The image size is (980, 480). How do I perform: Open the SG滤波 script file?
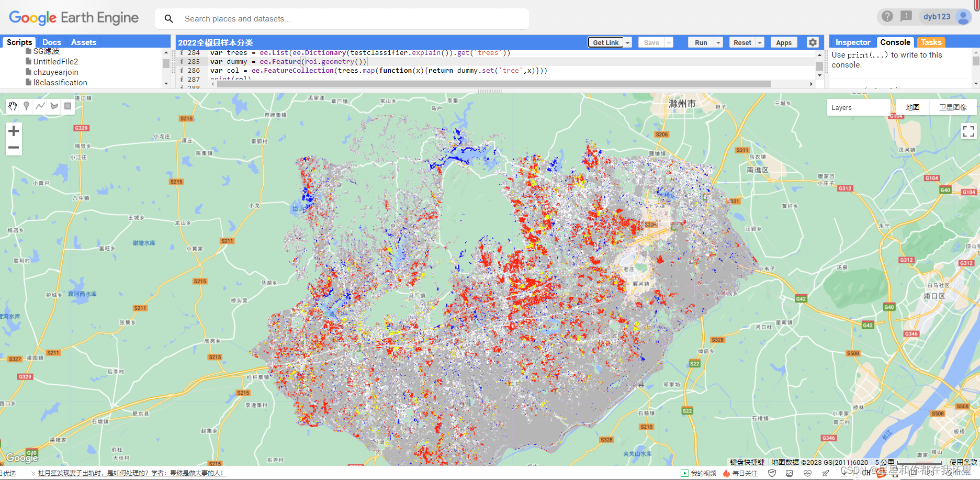[46, 51]
